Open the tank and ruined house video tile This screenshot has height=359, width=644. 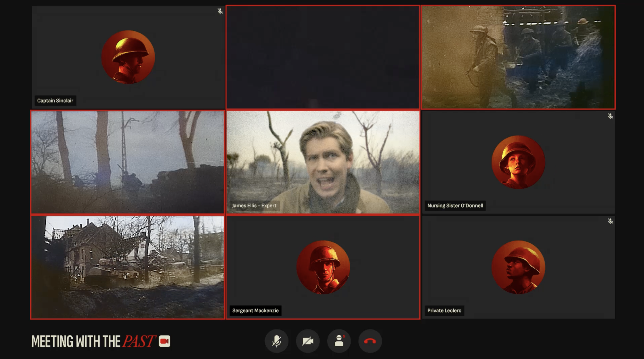point(128,267)
